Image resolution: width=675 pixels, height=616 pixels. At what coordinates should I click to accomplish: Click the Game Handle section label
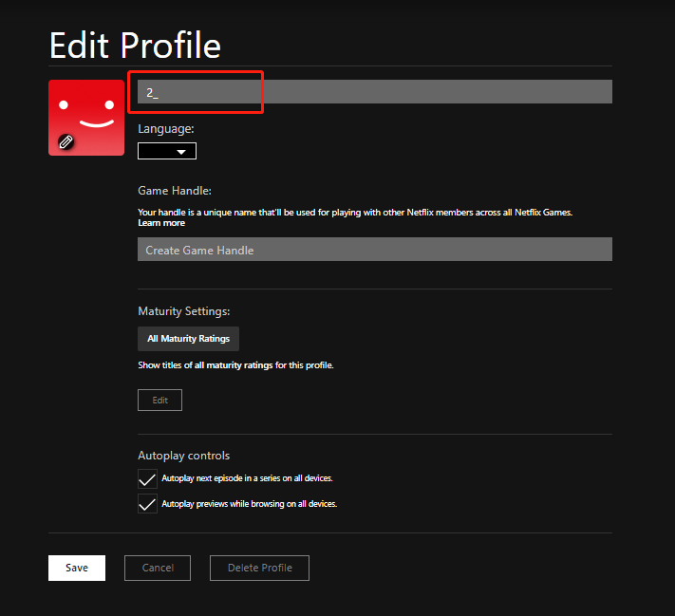pyautogui.click(x=175, y=191)
